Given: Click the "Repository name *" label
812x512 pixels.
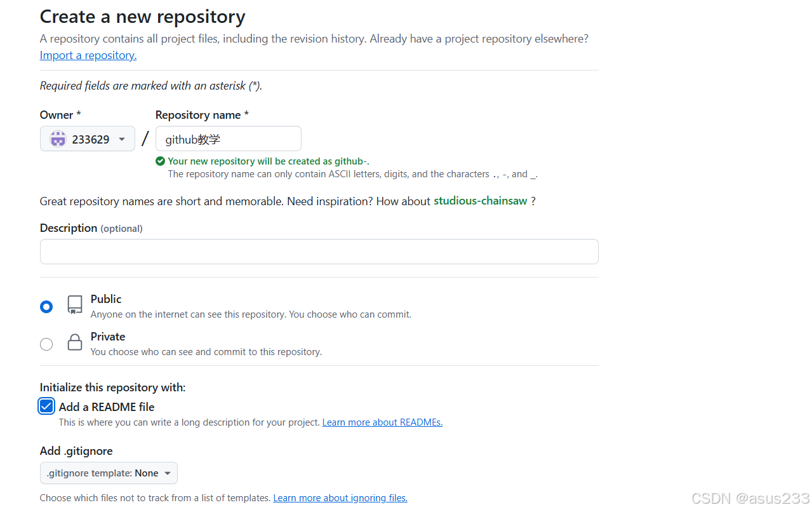Looking at the screenshot, I should click(202, 115).
